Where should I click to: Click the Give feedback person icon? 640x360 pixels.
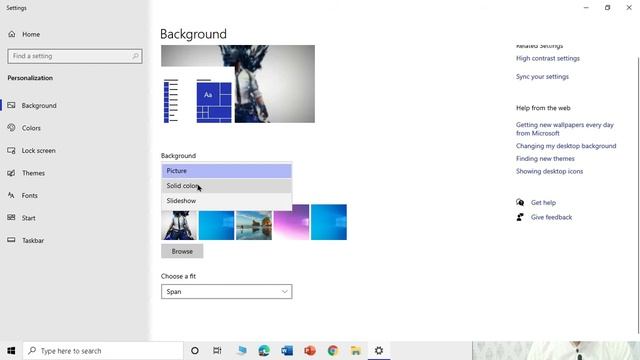[x=520, y=217]
